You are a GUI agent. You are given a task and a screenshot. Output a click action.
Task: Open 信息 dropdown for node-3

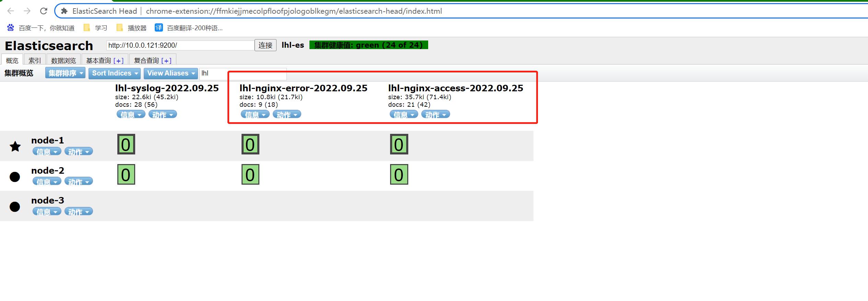(47, 211)
